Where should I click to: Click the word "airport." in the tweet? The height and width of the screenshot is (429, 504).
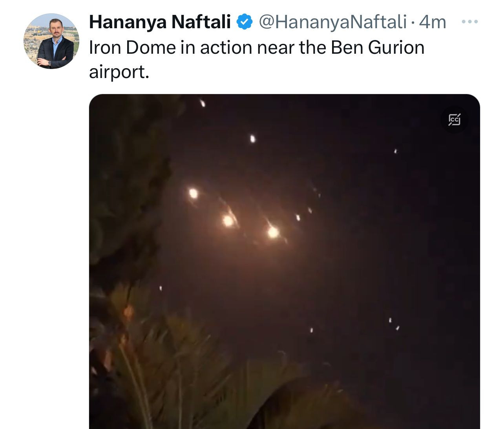(x=119, y=72)
